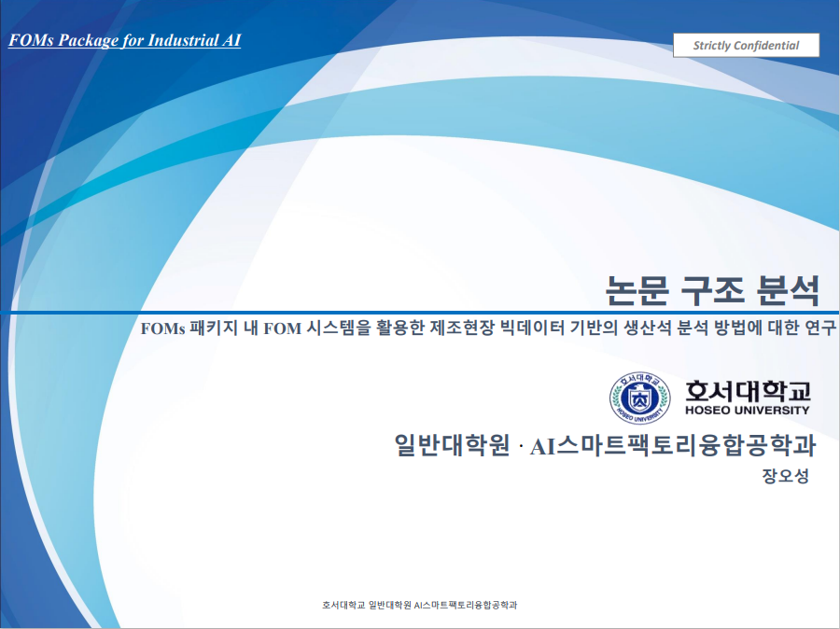Click the footer '호서대학교 일반대학원 AI스마트팩토리융합공학과'
This screenshot has width=840, height=629.
tap(419, 605)
